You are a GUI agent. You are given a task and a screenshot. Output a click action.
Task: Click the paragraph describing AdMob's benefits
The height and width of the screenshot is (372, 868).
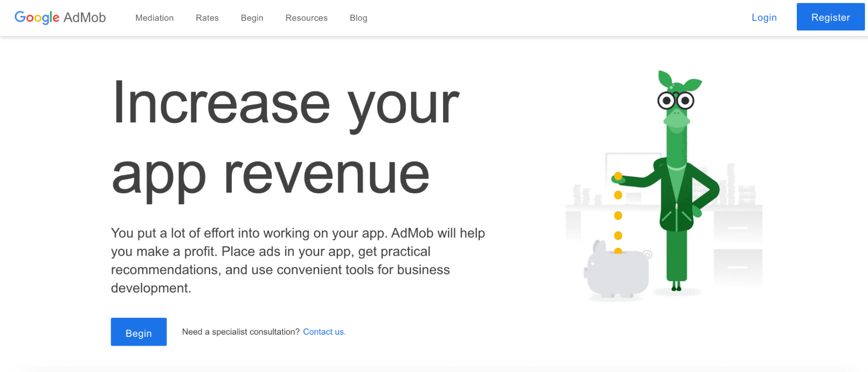pyautogui.click(x=297, y=260)
